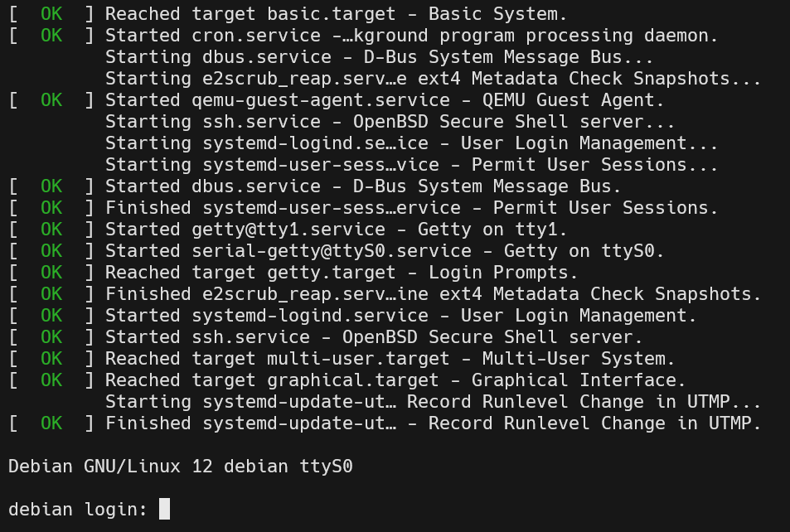Viewport: 790px width, 532px height.
Task: Click the "Started ssh.service" status line
Action: pyautogui.click(x=374, y=337)
